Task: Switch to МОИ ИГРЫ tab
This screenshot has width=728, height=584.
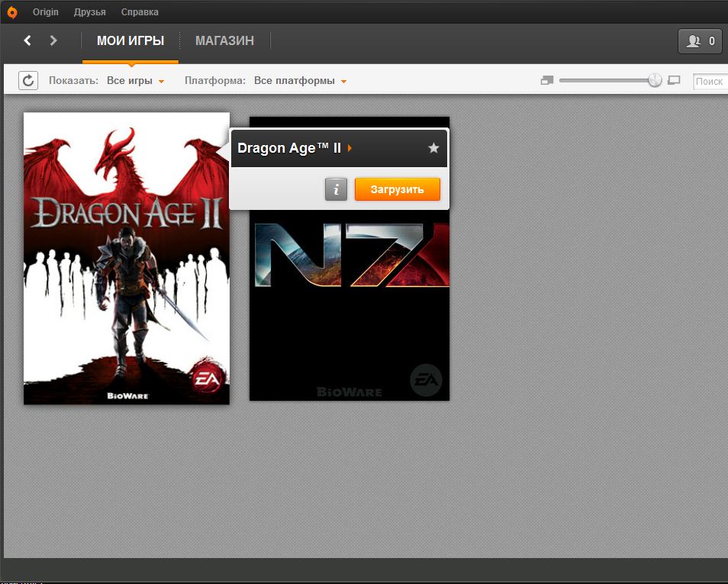Action: click(130, 41)
